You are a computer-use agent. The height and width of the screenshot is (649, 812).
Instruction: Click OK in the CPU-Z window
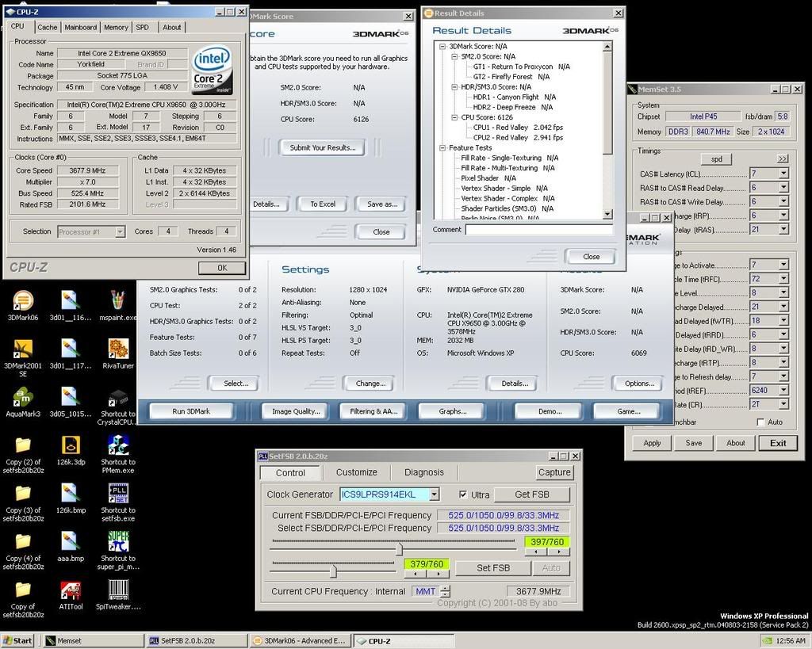tap(222, 268)
